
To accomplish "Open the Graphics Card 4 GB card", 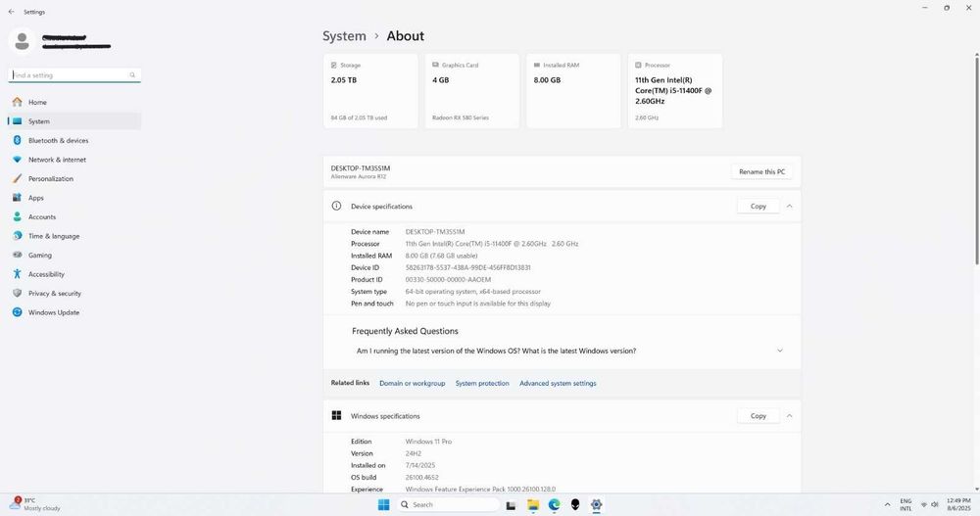I will 472,91.
